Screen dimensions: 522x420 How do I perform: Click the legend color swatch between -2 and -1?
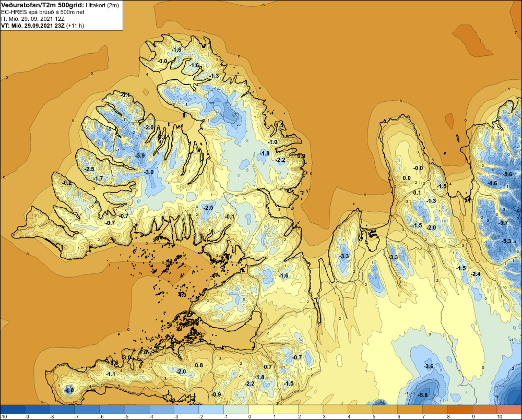212,409
